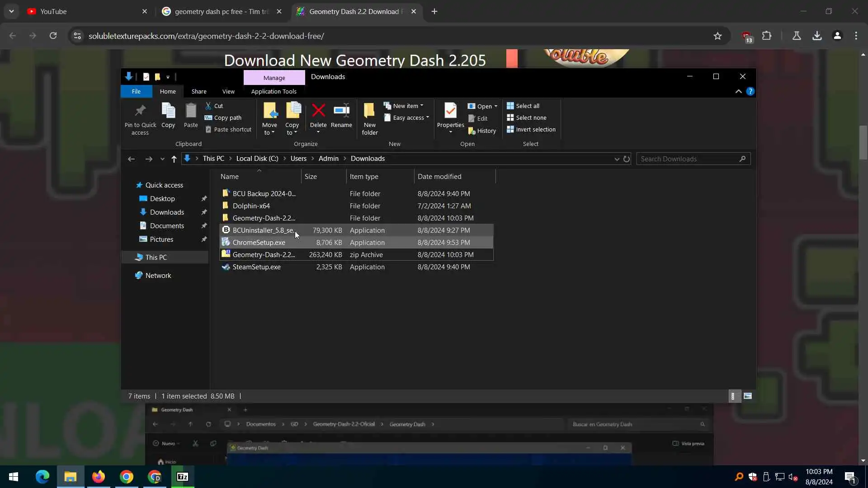The height and width of the screenshot is (488, 868).
Task: Click the Properties icon in the ribbon
Action: (450, 111)
